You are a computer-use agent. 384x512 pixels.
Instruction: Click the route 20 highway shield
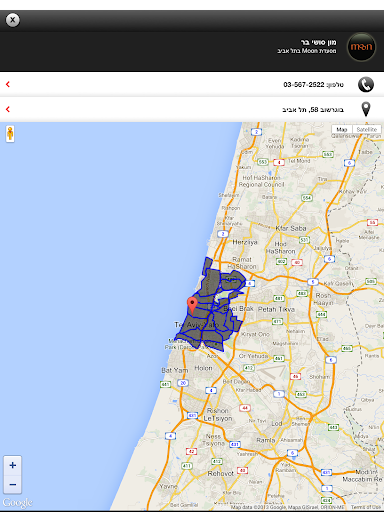click(x=183, y=383)
